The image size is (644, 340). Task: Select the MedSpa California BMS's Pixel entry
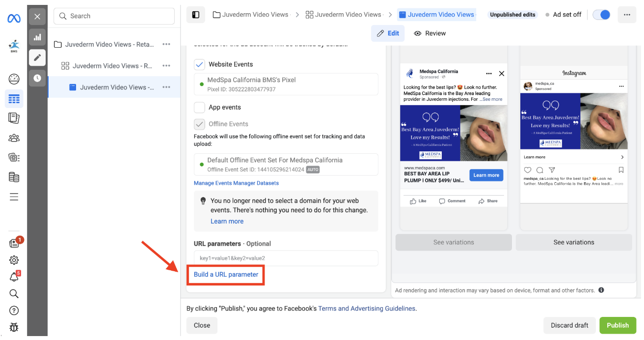(286, 84)
